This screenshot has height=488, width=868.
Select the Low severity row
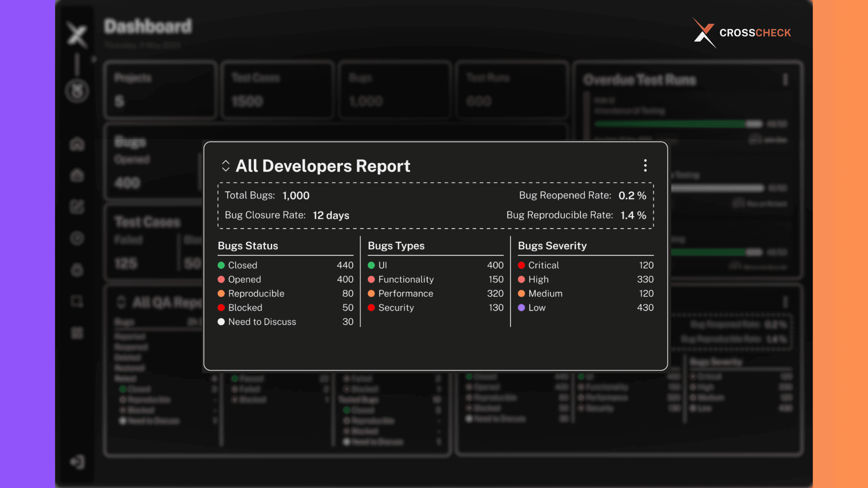tap(586, 308)
